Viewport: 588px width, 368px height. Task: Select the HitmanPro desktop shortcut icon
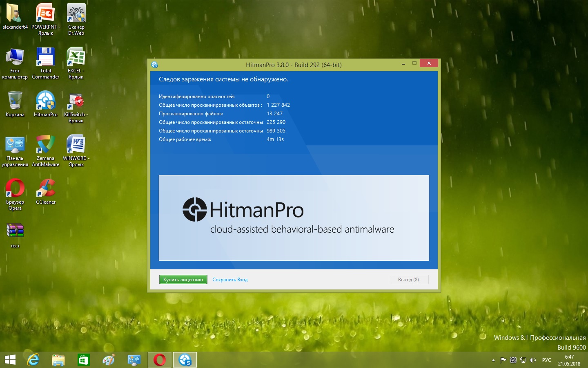pos(45,101)
